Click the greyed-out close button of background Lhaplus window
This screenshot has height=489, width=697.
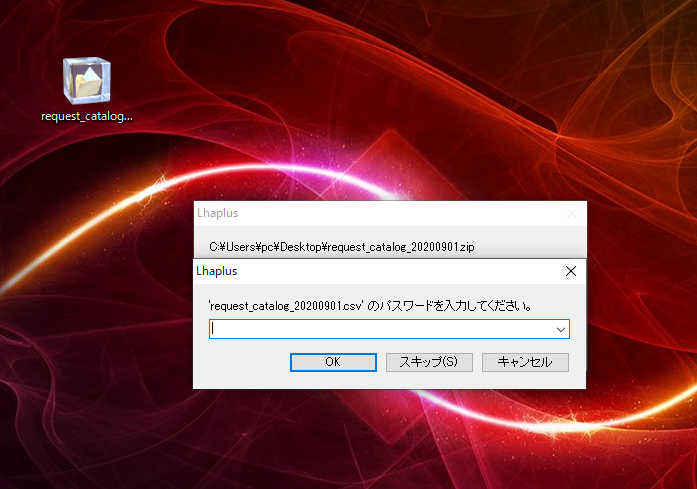coord(572,213)
